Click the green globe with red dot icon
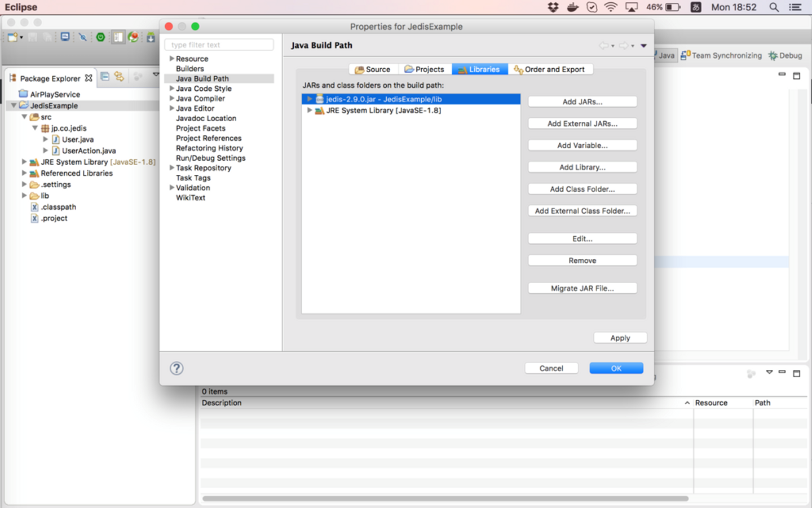The width and height of the screenshot is (812, 508). (133, 37)
